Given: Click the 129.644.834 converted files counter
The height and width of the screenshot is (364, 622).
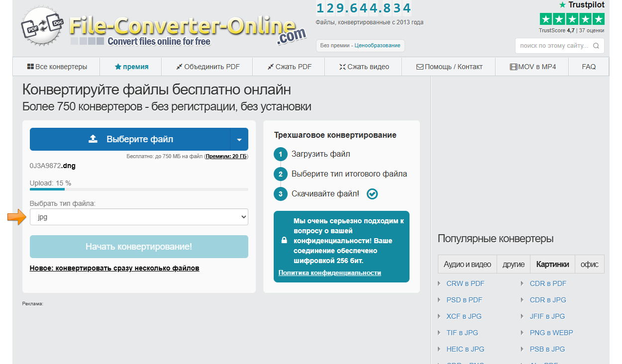Looking at the screenshot, I should pos(364,8).
